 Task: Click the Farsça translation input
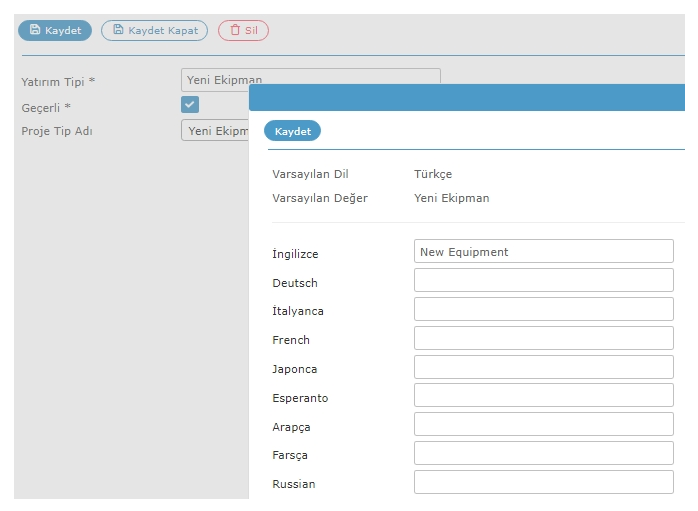pyautogui.click(x=544, y=454)
